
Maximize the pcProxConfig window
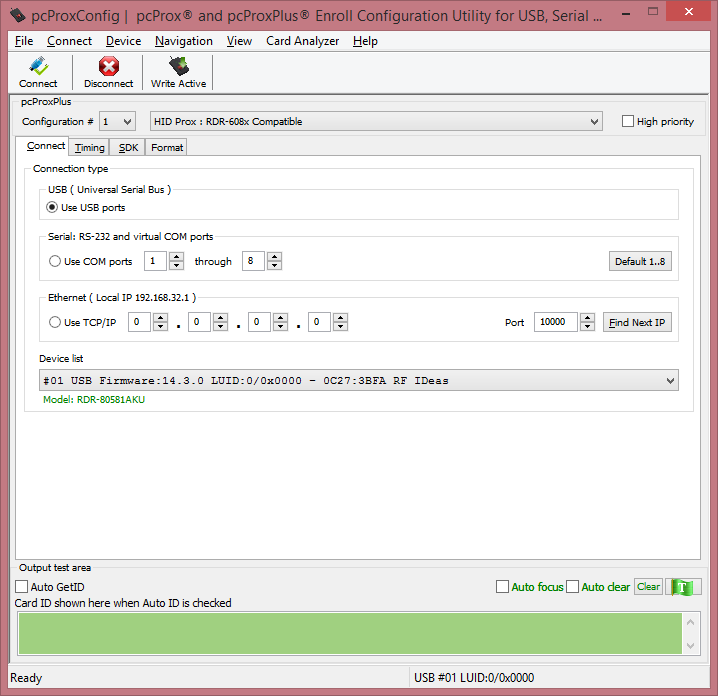click(653, 12)
